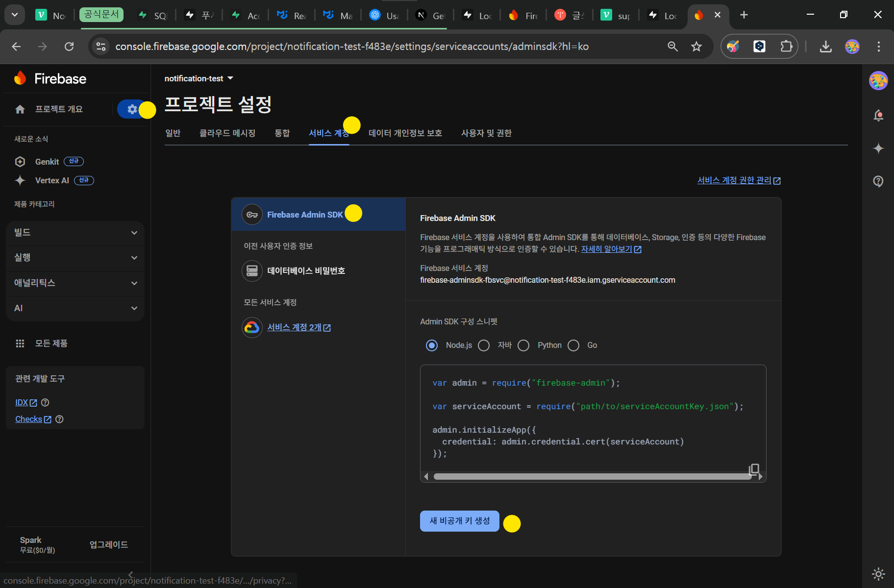Switch to the 클라우드 메시징 tab
Viewport: 894px width, 588px height.
click(x=227, y=133)
